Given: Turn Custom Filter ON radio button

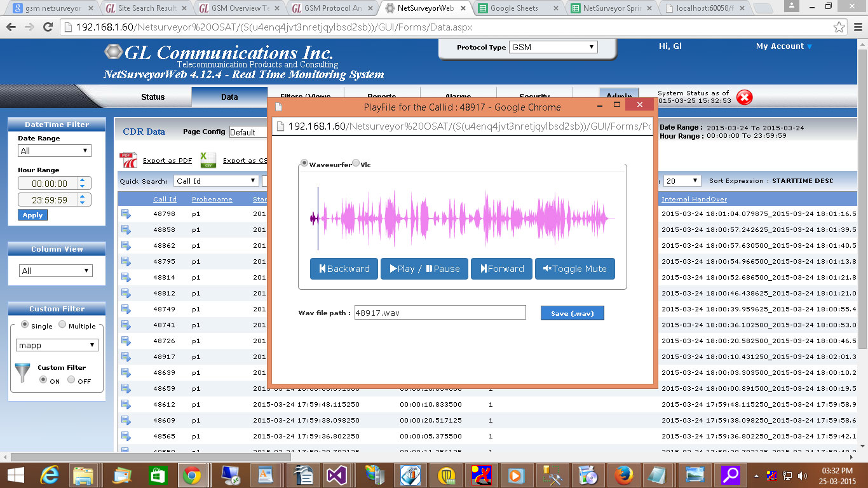Looking at the screenshot, I should tap(43, 379).
